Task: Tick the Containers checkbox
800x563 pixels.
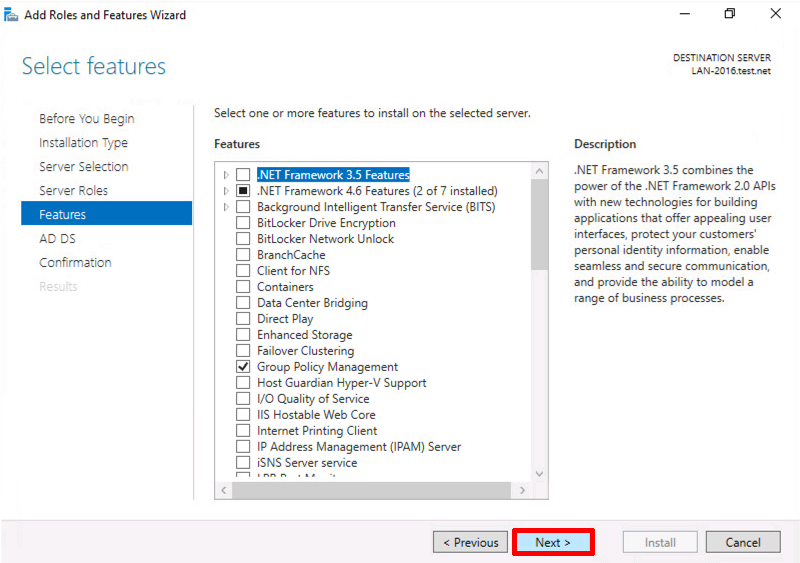Action: pyautogui.click(x=243, y=286)
